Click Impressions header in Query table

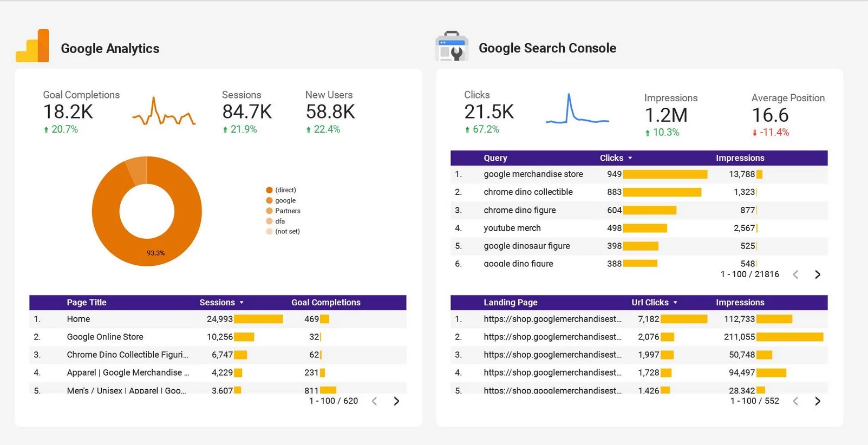740,158
